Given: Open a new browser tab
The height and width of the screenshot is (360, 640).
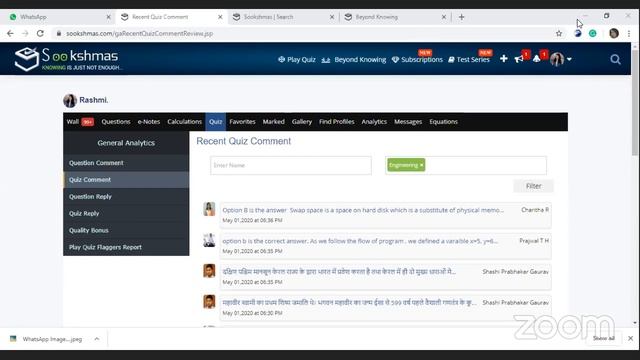Looking at the screenshot, I should pyautogui.click(x=461, y=17).
